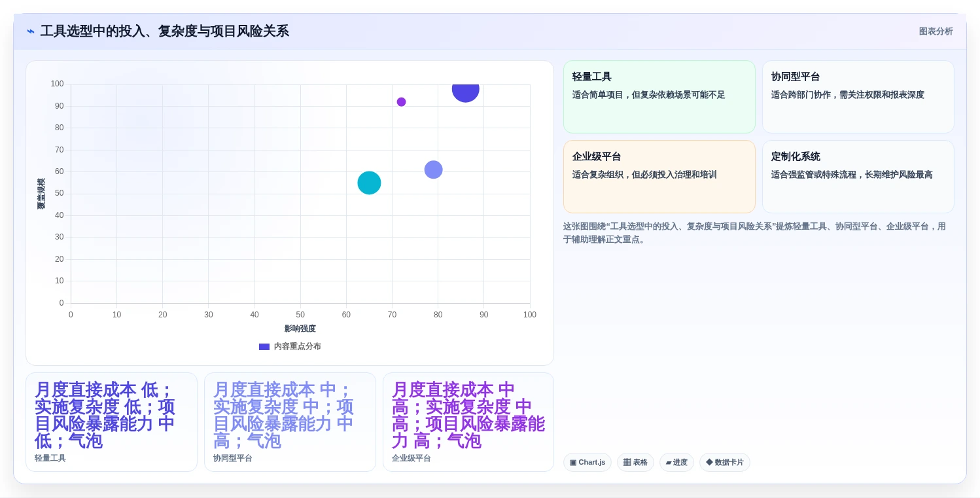
Task: Click the 企业级平台 metric card below the chart
Action: pyautogui.click(x=468, y=422)
